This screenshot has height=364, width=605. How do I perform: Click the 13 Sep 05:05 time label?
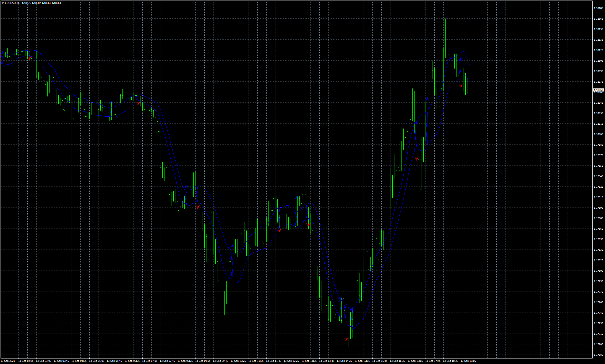click(97, 361)
